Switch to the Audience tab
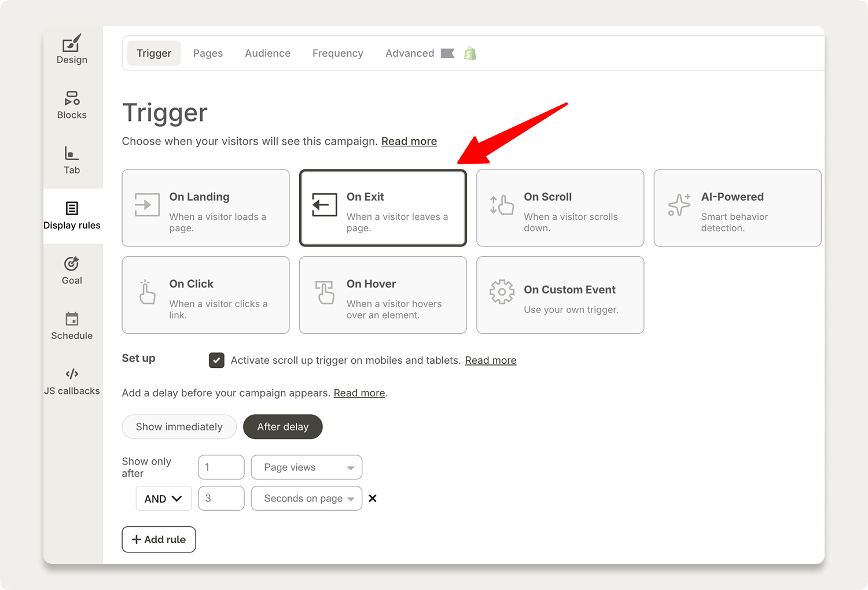The width and height of the screenshot is (868, 590). 267,53
